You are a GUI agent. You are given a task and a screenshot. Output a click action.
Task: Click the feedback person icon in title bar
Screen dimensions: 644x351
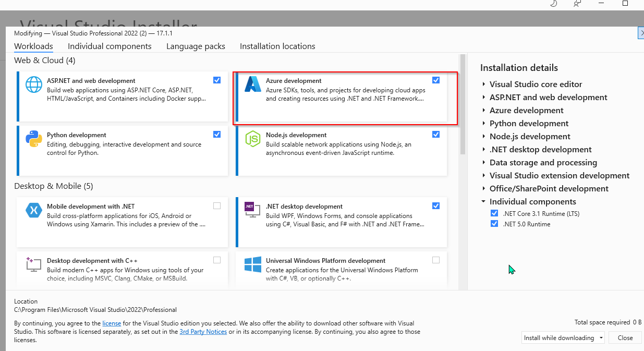(577, 3)
